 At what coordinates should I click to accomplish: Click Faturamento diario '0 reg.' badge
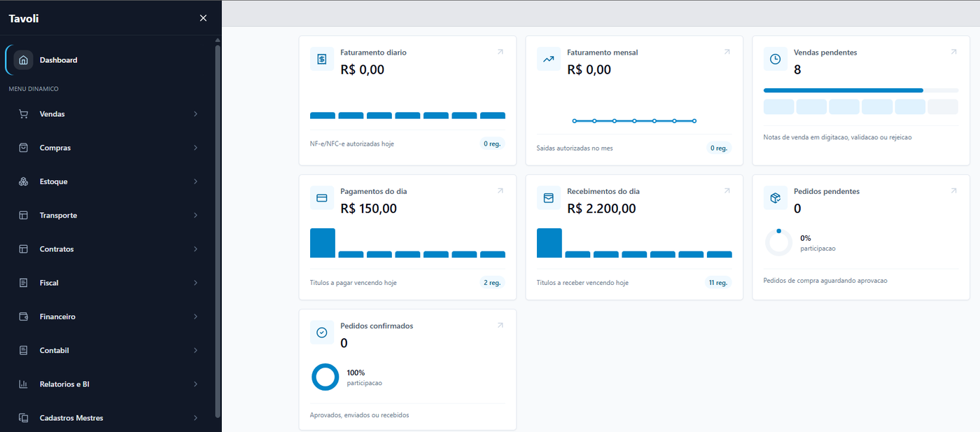pyautogui.click(x=492, y=144)
